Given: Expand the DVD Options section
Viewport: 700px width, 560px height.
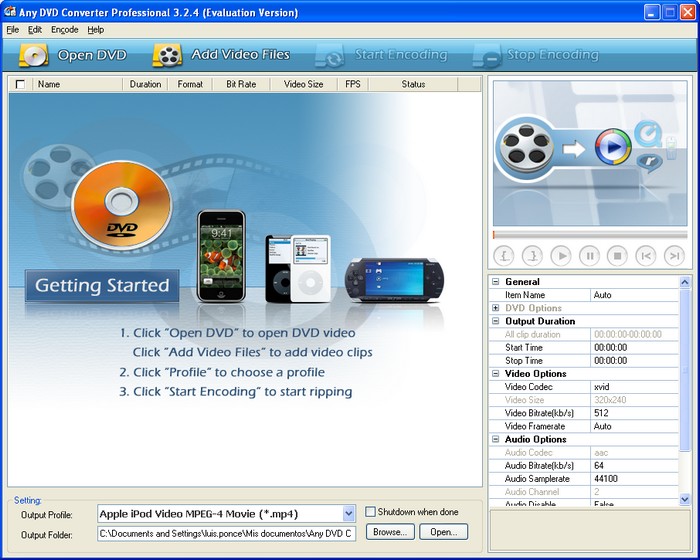Looking at the screenshot, I should click(495, 308).
